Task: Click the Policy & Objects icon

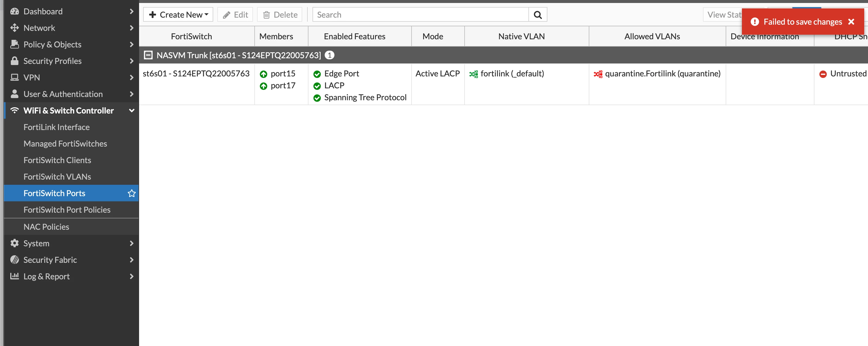Action: click(15, 44)
